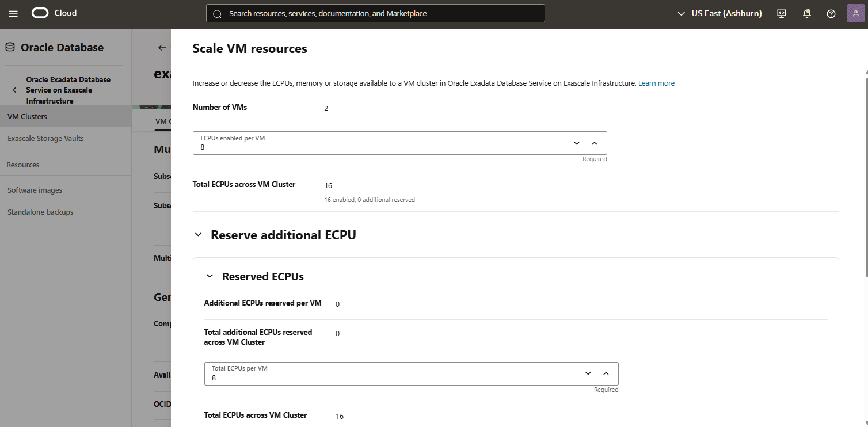Viewport: 868px width, 427px height.
Task: Open Cloud Shell from the top bar
Action: point(781,13)
